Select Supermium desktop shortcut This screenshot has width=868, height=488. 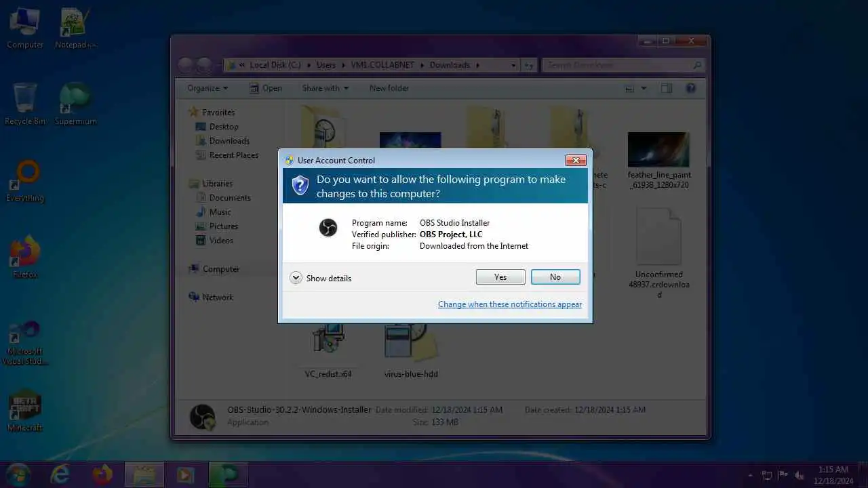[75, 104]
